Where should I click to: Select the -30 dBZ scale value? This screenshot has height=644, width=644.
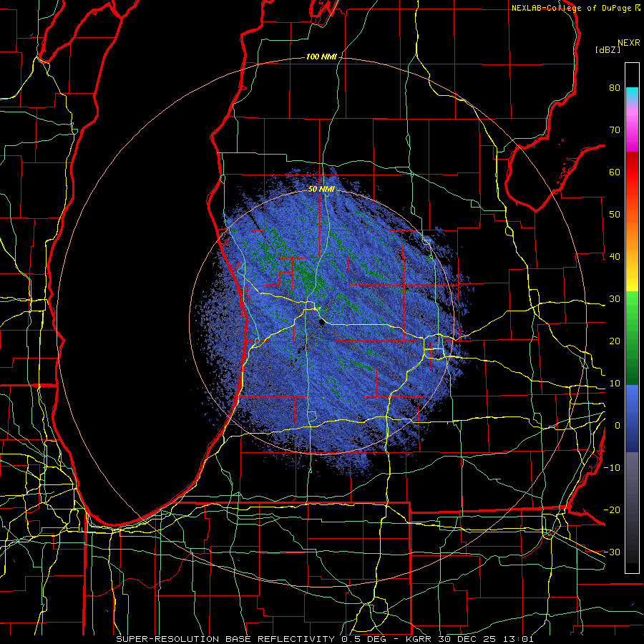(x=612, y=552)
